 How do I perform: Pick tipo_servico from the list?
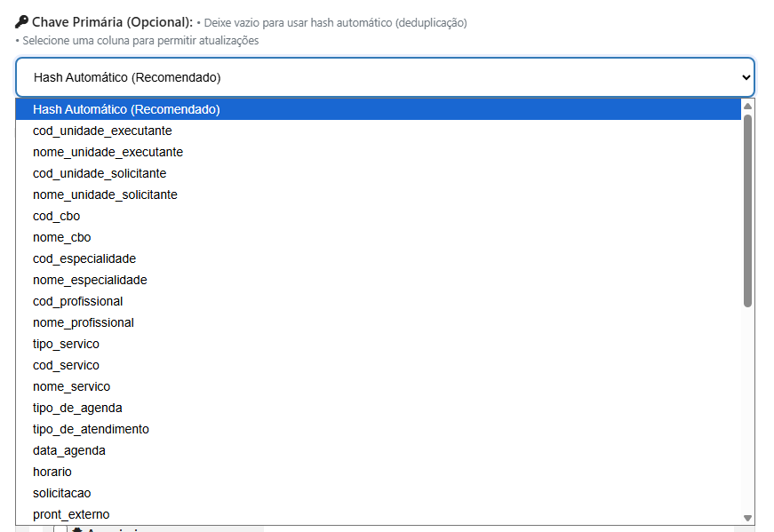(66, 344)
